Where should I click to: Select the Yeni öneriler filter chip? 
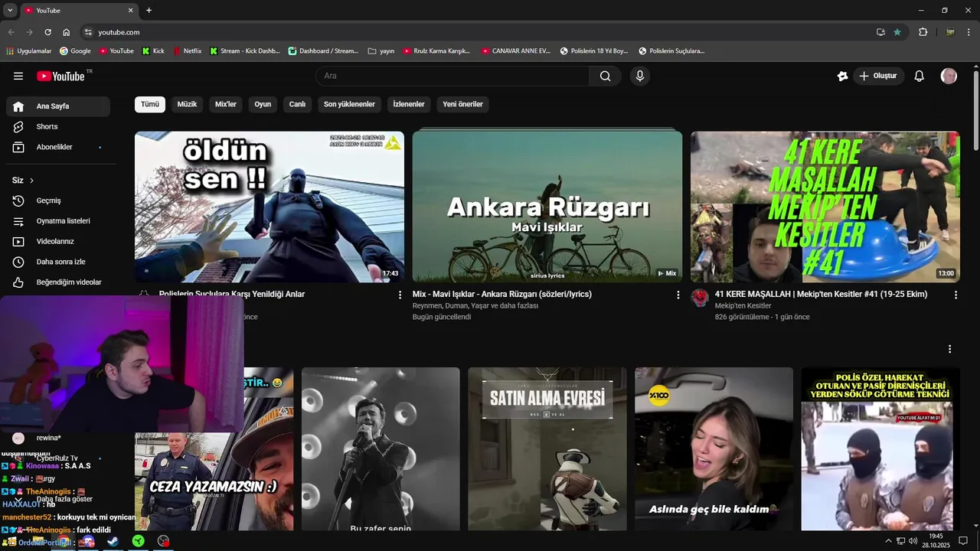(x=462, y=104)
